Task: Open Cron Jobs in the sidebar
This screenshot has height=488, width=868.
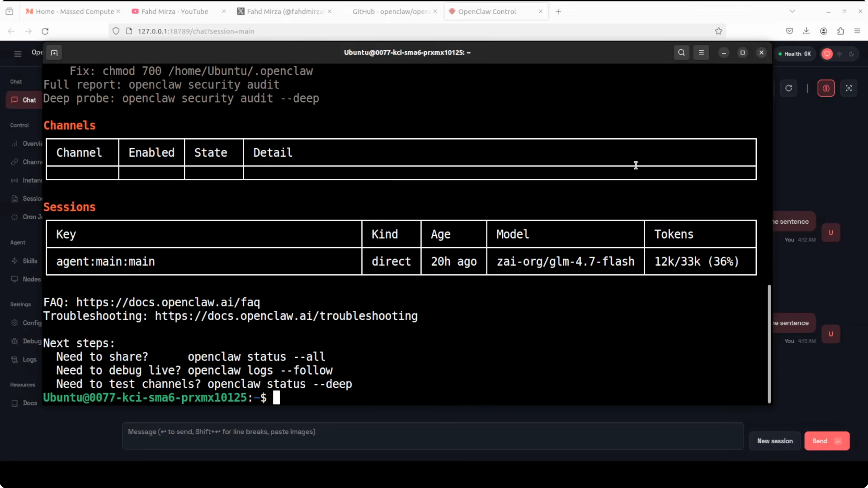Action: [30, 217]
